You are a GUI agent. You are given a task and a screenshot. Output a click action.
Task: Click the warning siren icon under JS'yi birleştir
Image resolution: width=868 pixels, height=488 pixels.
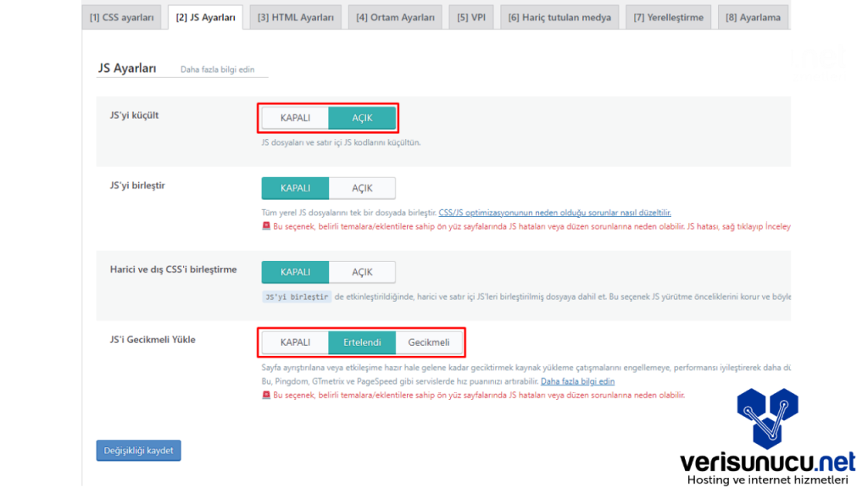(266, 226)
